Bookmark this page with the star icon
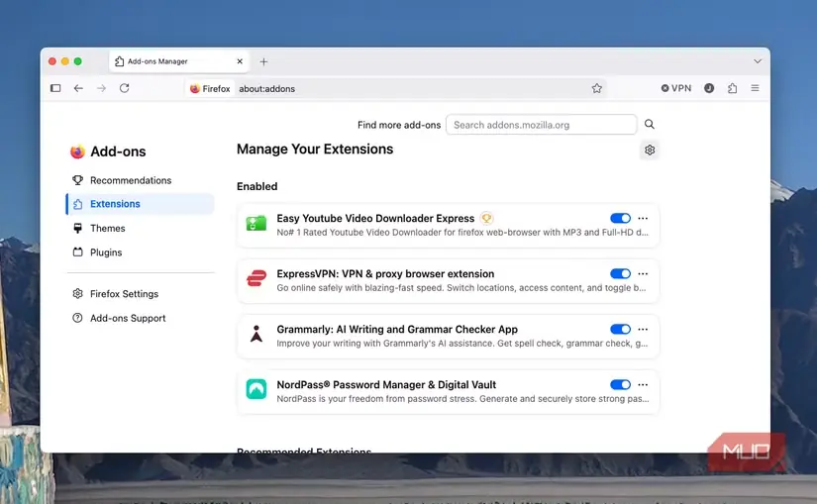The height and width of the screenshot is (504, 817). (596, 88)
